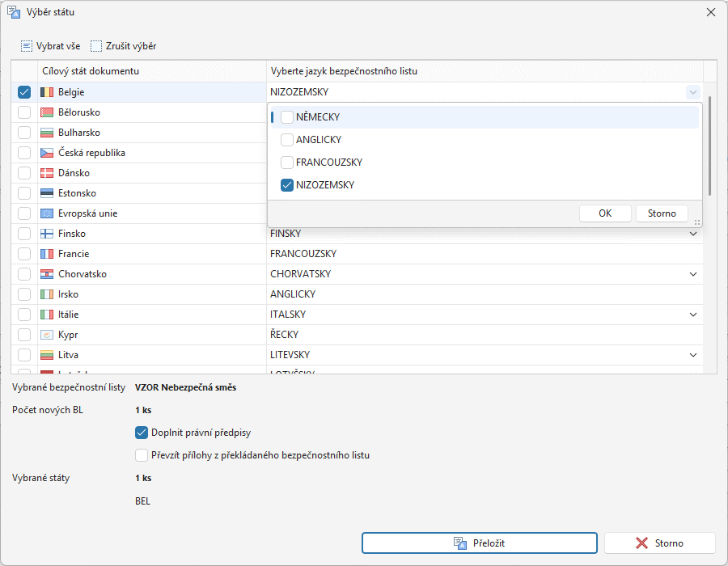Expand the CHORVATSKY language dropdown

click(692, 274)
